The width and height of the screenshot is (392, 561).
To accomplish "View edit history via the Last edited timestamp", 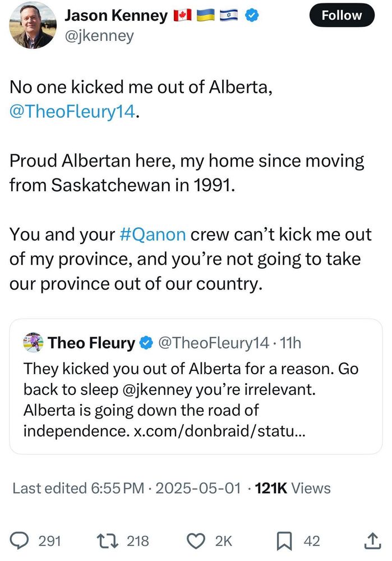I will (x=127, y=489).
